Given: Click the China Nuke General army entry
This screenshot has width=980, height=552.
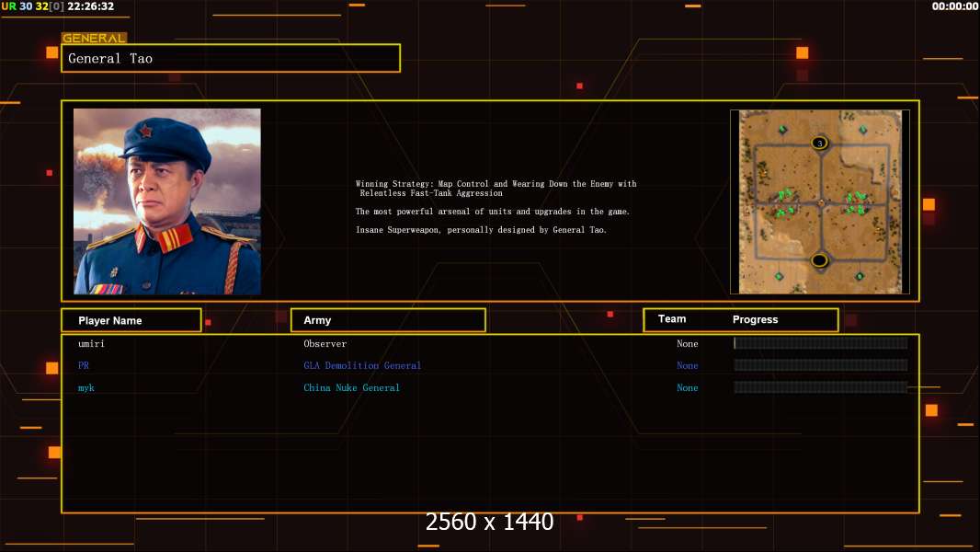Looking at the screenshot, I should [x=351, y=387].
